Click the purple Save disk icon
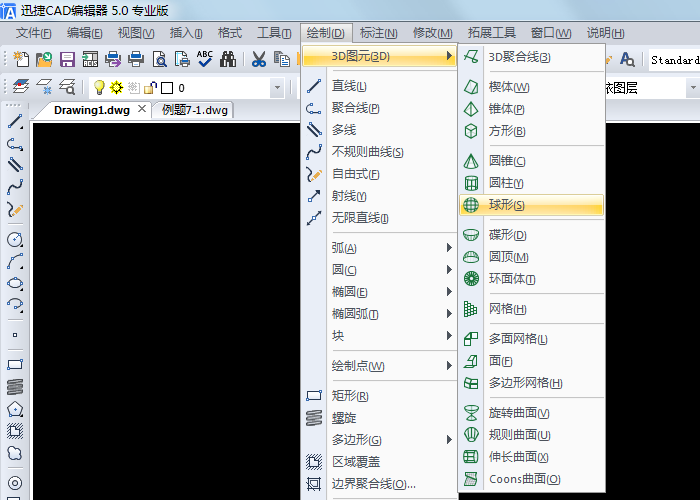 [67, 59]
